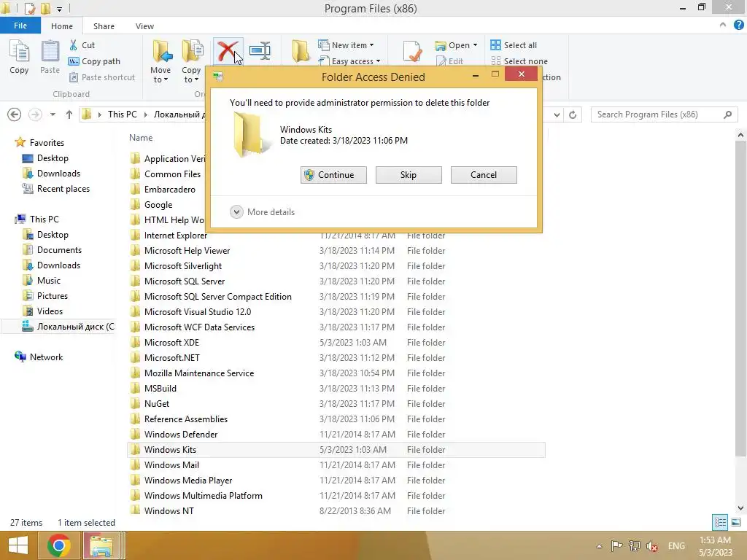
Task: Go back with the back arrow
Action: coord(15,114)
